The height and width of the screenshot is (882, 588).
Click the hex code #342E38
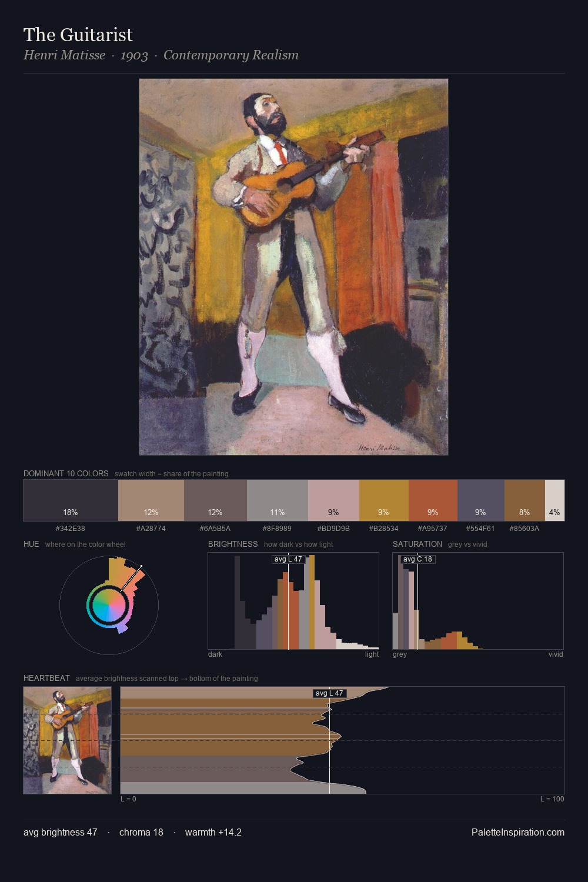tap(71, 529)
